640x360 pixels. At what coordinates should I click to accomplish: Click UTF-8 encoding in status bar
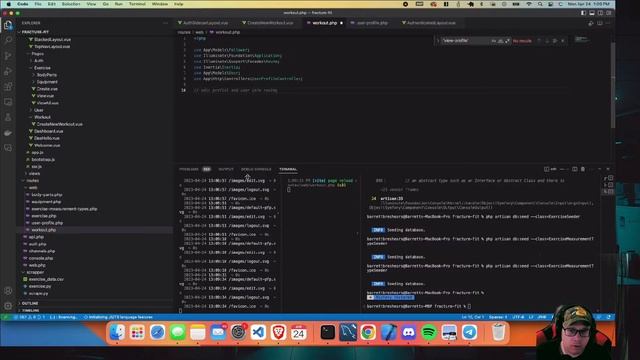[x=518, y=317]
